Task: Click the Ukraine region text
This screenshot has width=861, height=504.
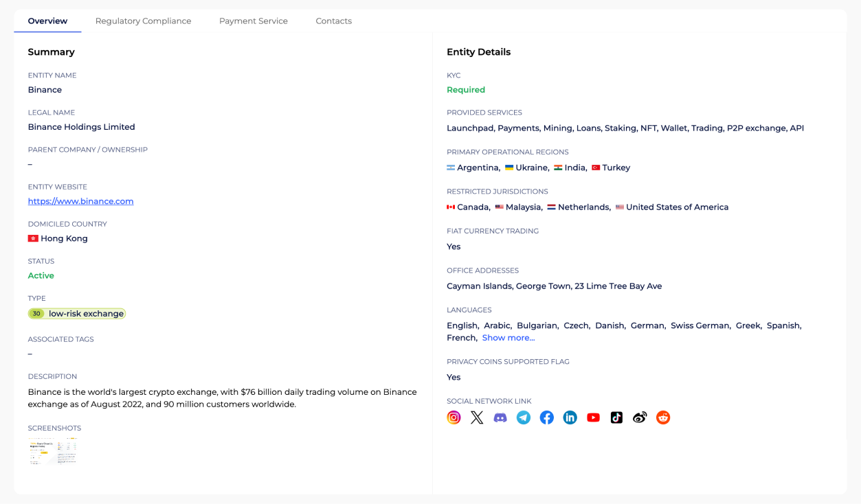Action: (x=532, y=168)
